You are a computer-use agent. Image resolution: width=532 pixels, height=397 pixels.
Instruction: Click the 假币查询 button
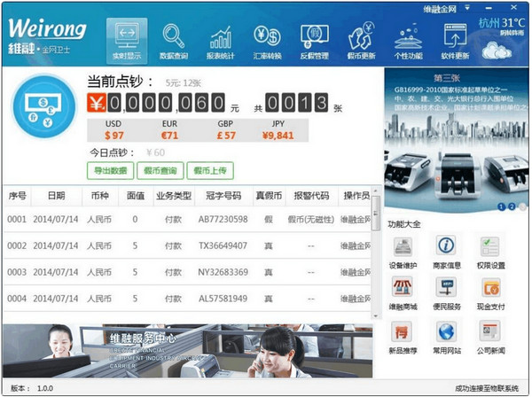tap(160, 170)
